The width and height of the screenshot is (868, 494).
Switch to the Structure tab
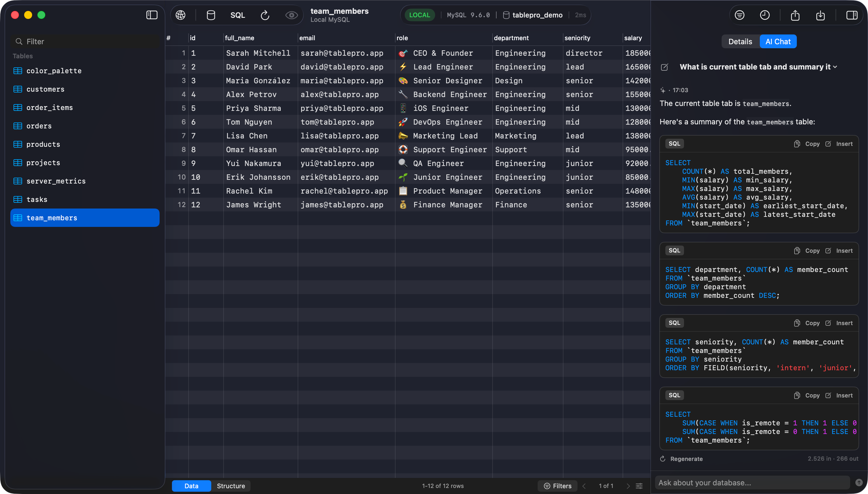click(230, 486)
